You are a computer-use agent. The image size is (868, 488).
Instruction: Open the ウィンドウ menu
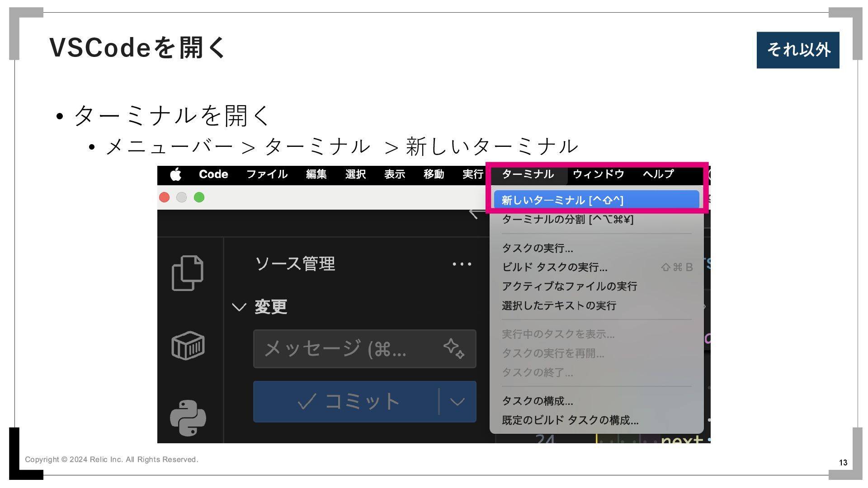coord(598,174)
